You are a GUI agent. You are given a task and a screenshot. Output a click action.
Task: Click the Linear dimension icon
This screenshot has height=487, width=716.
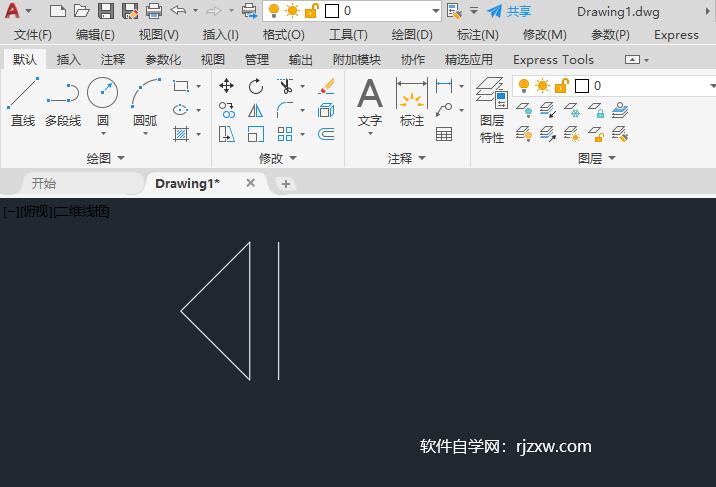[444, 86]
